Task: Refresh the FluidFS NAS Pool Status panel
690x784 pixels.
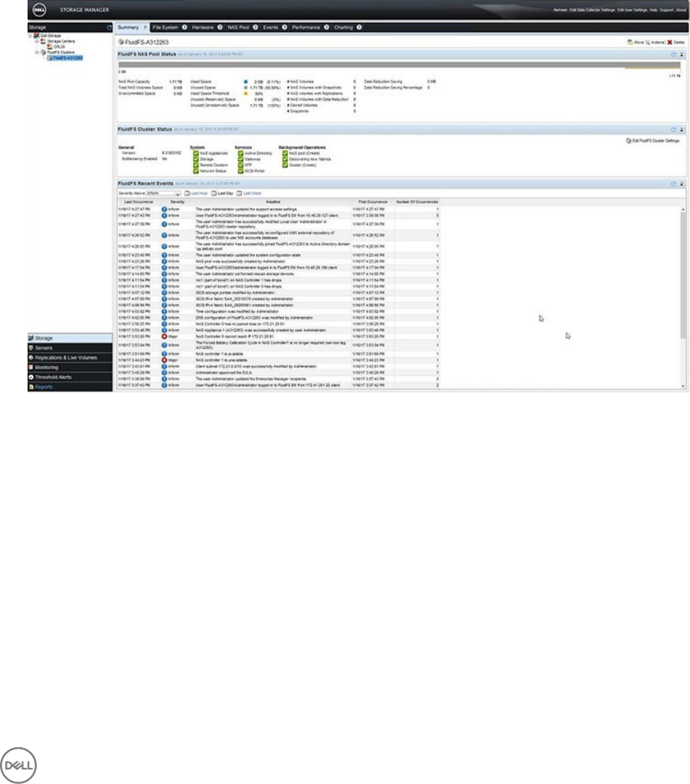Action: (x=673, y=54)
